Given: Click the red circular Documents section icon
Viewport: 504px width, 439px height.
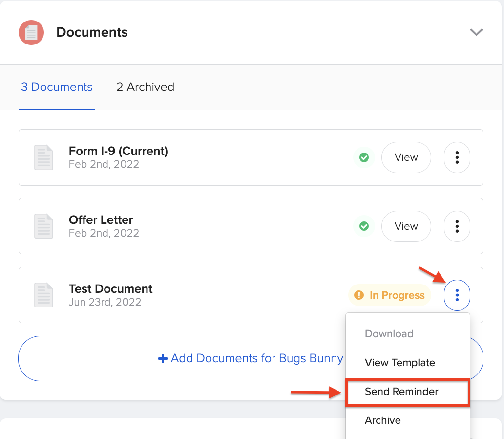Looking at the screenshot, I should click(x=31, y=32).
